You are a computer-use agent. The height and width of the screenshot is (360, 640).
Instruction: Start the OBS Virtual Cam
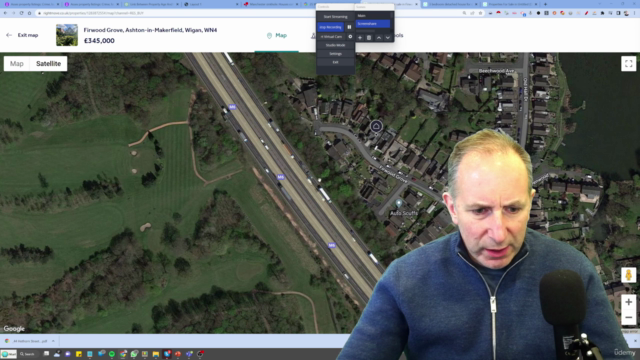coord(331,37)
